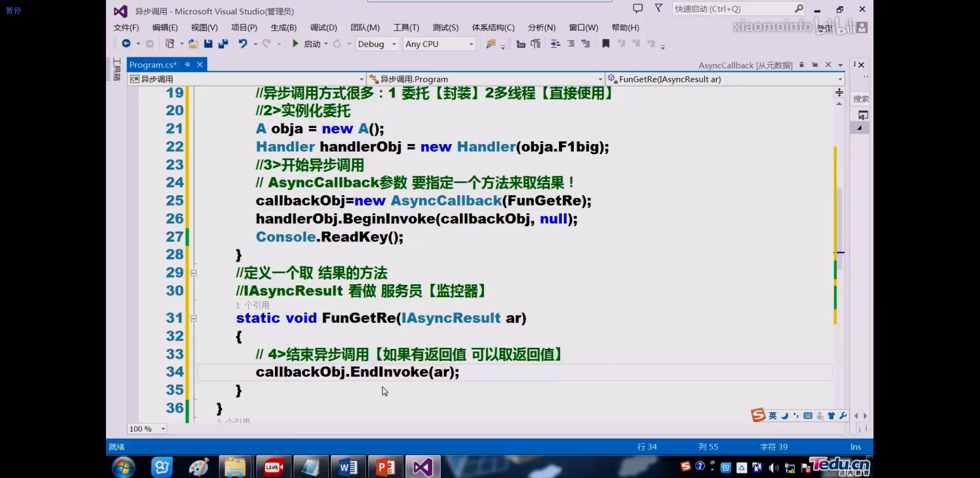Toggle Sogou 英 language mode
The image size is (980, 478).
click(773, 415)
